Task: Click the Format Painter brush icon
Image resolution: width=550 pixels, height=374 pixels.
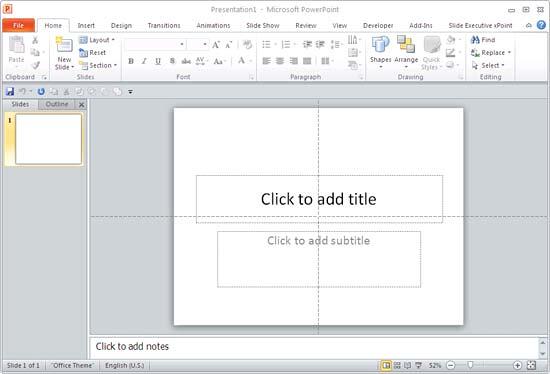Action: (x=35, y=65)
